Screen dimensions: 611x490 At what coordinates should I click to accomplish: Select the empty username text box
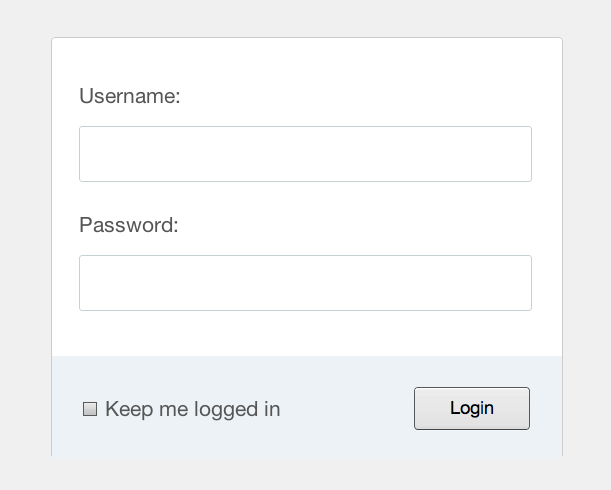click(x=305, y=154)
